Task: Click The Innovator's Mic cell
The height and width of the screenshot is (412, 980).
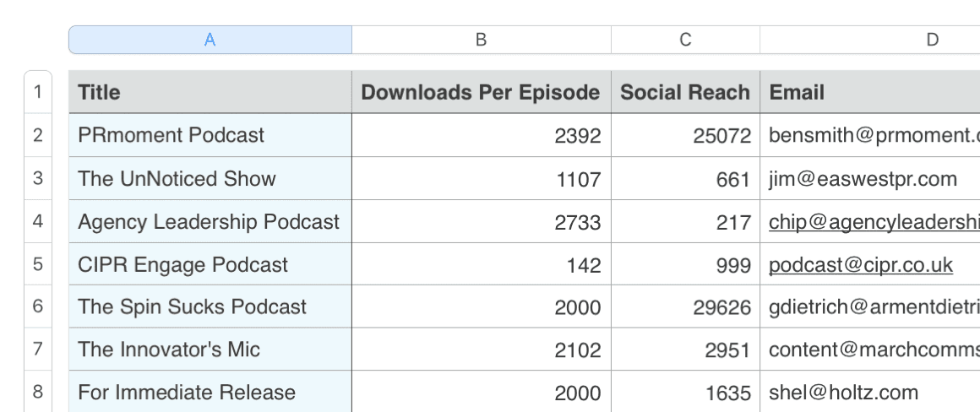Action: [210, 350]
